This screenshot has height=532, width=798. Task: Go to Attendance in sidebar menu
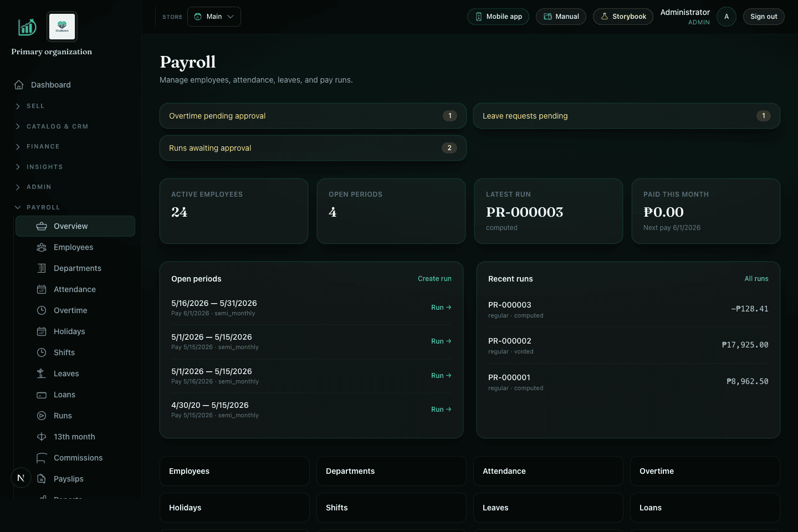tap(75, 289)
